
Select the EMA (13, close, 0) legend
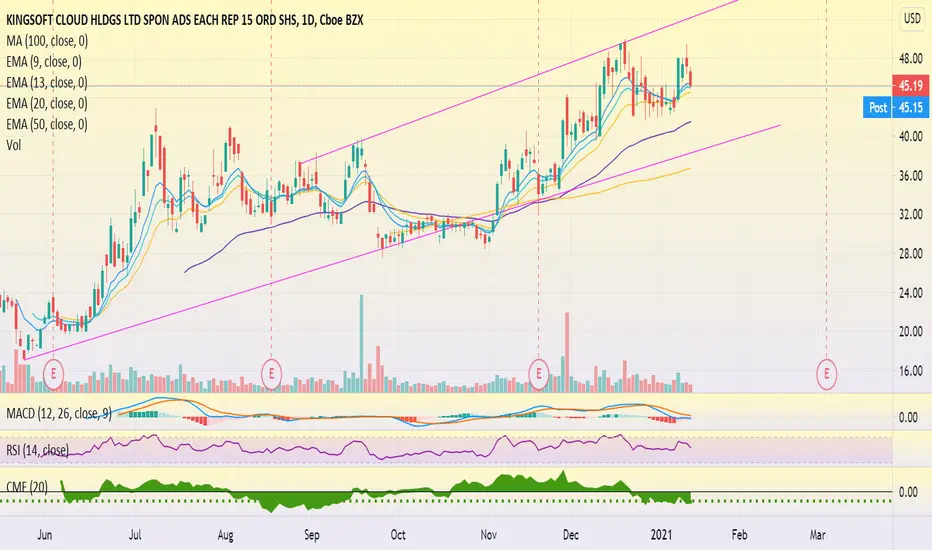tap(47, 83)
